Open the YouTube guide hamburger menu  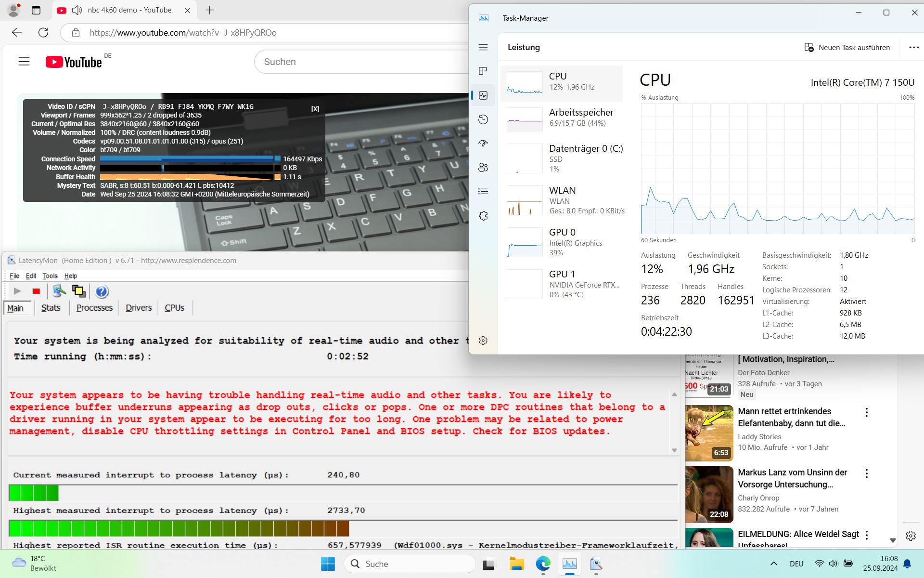click(24, 62)
